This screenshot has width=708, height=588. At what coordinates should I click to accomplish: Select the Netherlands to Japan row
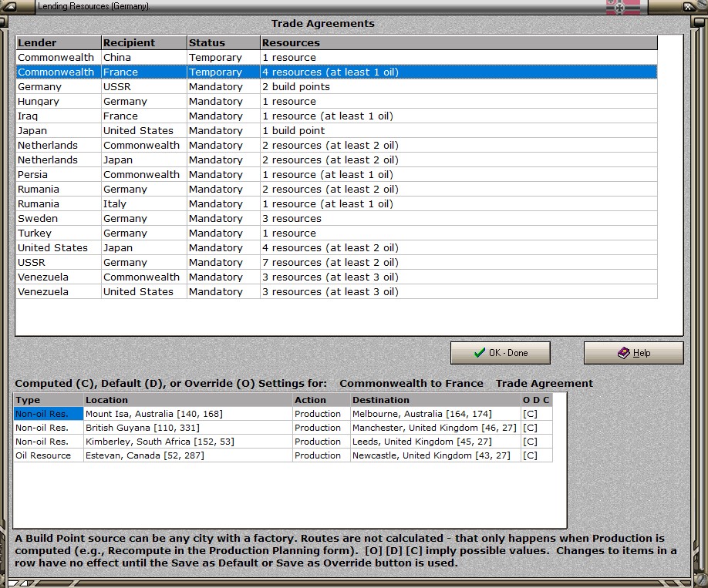coord(336,160)
